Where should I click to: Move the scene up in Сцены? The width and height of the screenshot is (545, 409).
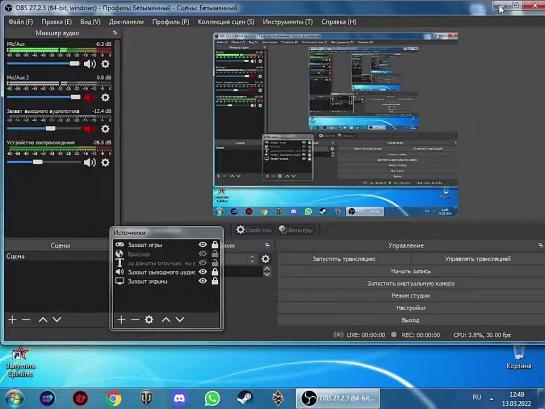click(x=43, y=319)
